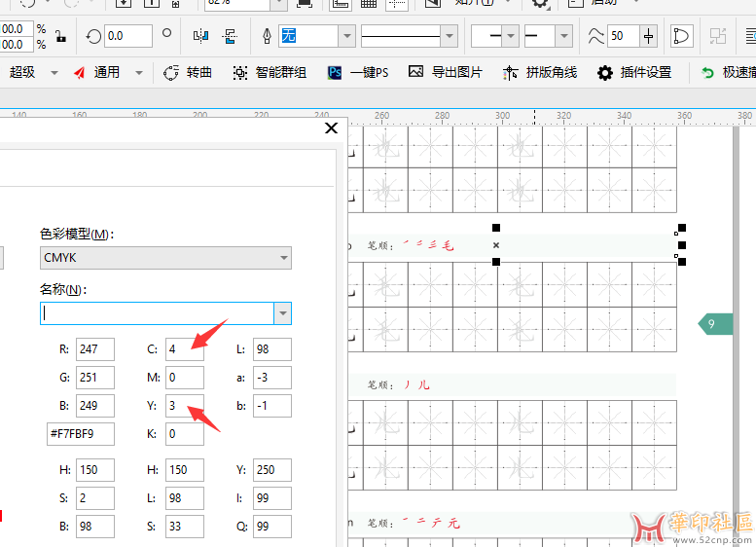Open the 超级 plugin menu
The width and height of the screenshot is (756, 547).
[x=22, y=72]
